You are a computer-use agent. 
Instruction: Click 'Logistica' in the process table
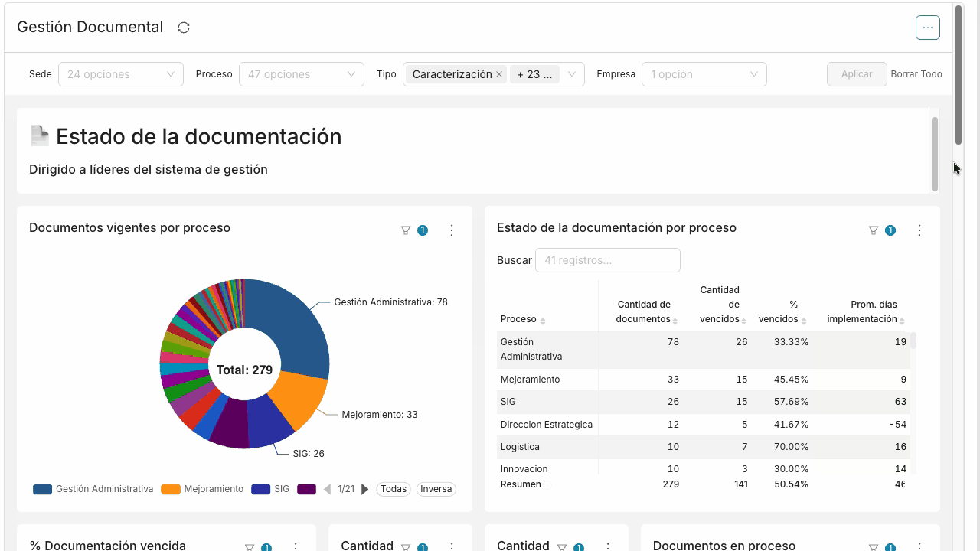520,447
